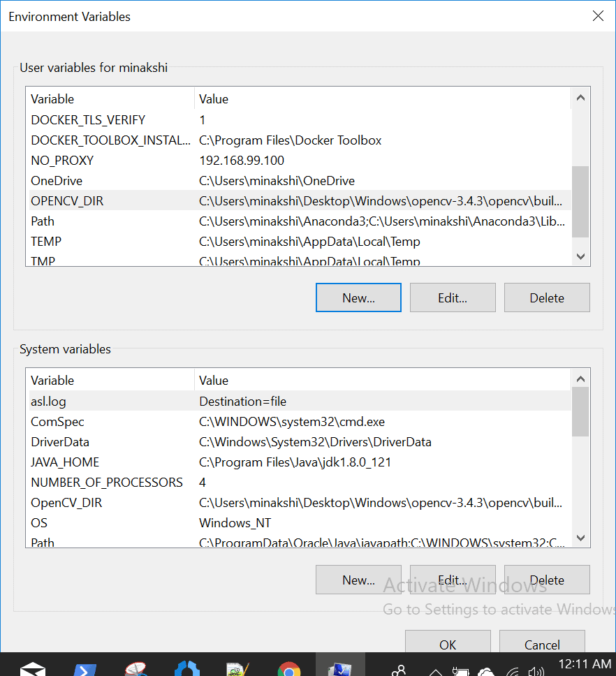
Task: Click the user variables scroll-down arrow
Action: click(580, 256)
